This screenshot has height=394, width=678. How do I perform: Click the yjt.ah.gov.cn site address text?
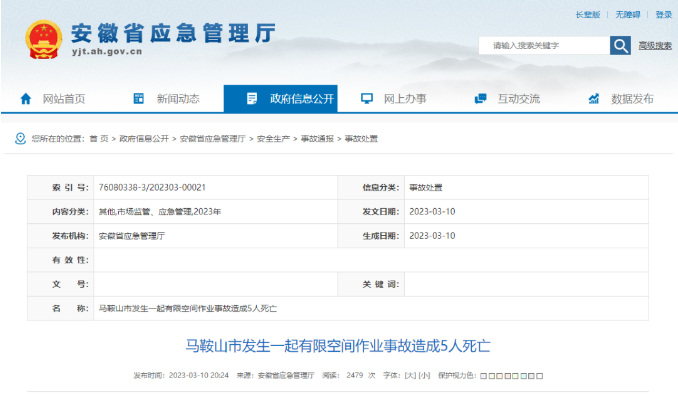click(107, 51)
